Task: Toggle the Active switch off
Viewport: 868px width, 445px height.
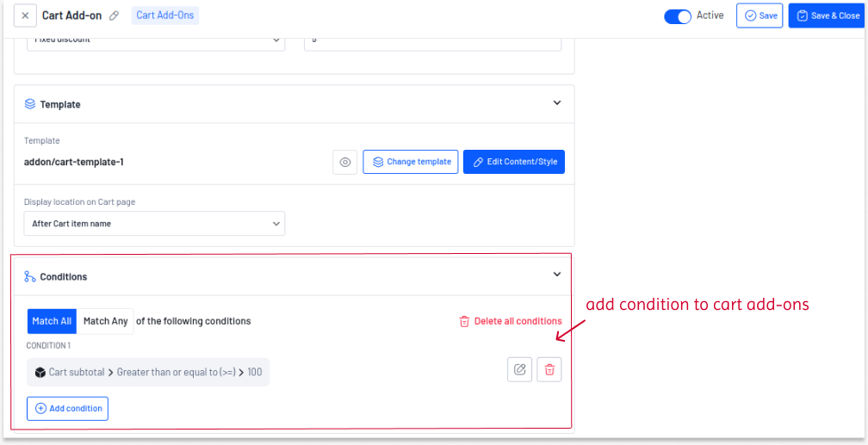Action: [678, 16]
